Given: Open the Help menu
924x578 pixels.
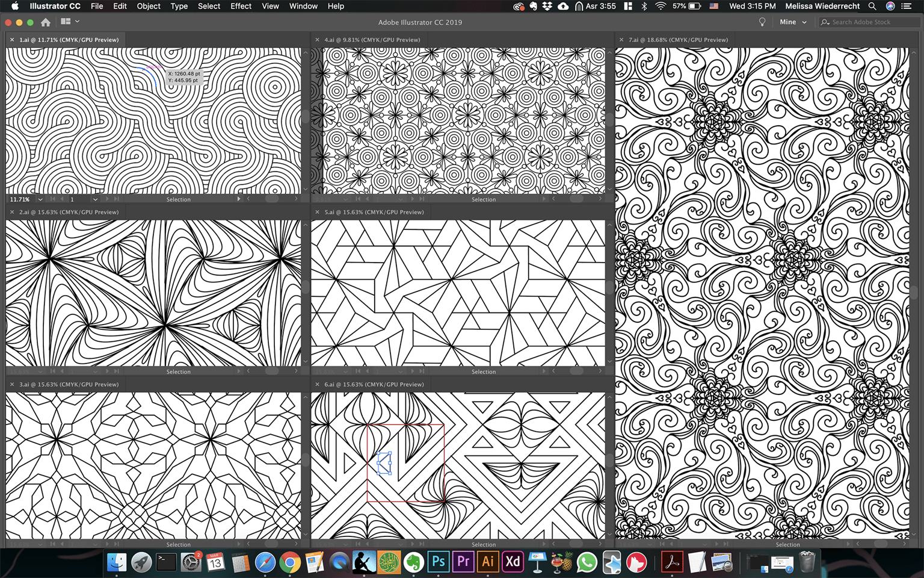Looking at the screenshot, I should (x=336, y=6).
